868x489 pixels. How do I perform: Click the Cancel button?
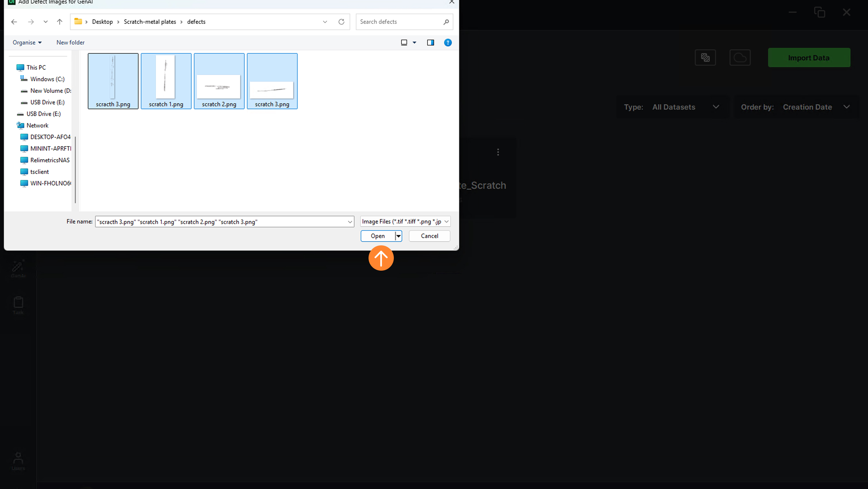coord(429,236)
